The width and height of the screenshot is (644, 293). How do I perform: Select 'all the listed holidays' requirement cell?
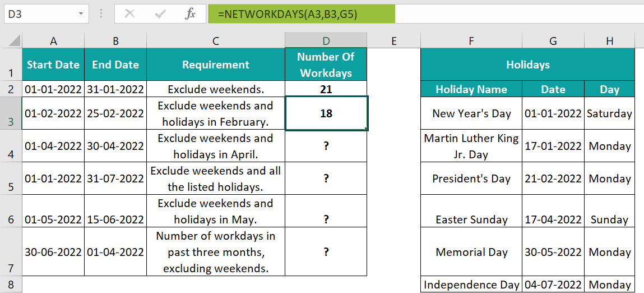[x=216, y=178]
